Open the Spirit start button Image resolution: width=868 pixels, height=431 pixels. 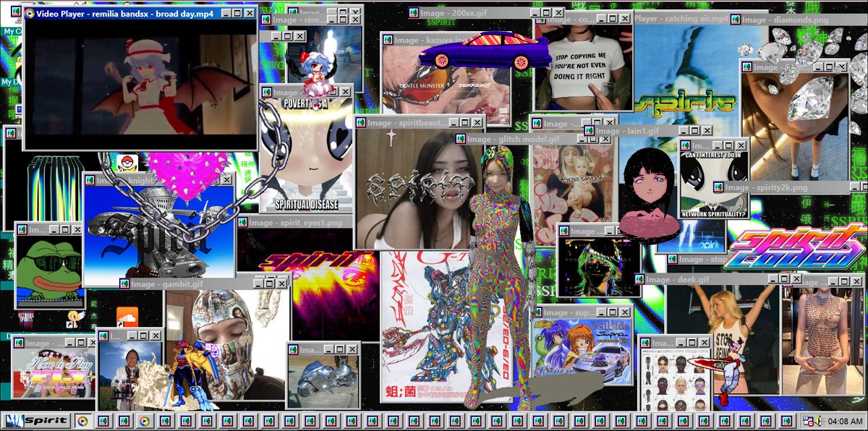(x=36, y=421)
